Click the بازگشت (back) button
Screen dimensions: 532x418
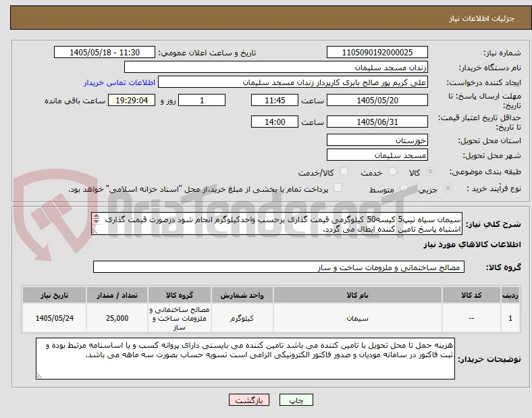pos(249,400)
